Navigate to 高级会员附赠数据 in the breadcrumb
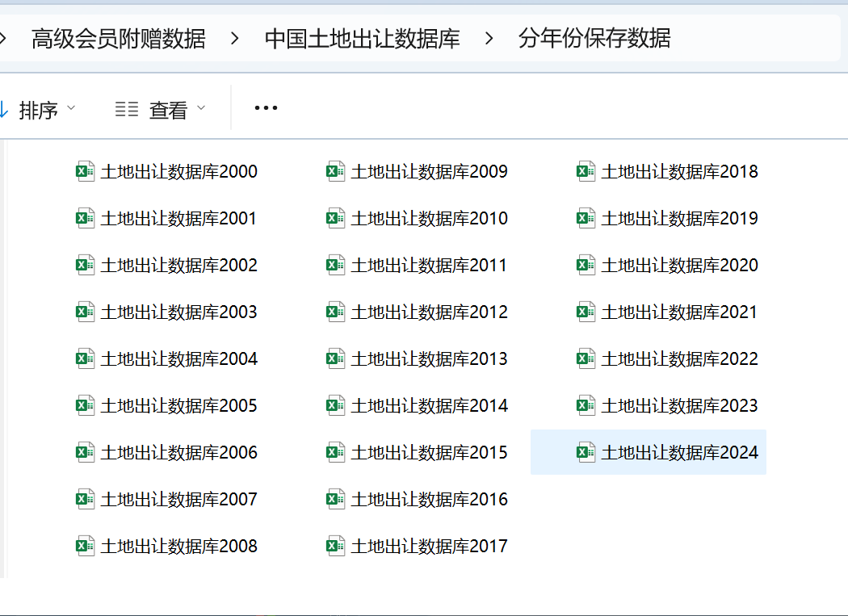 pos(118,38)
